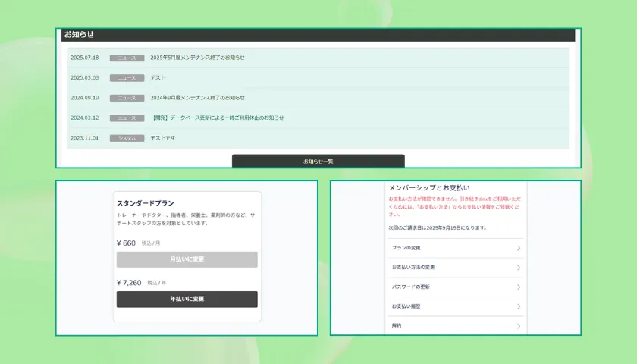Open the お支払い履歴 menu entry
Screen dimensions: 637x364
pos(408,306)
